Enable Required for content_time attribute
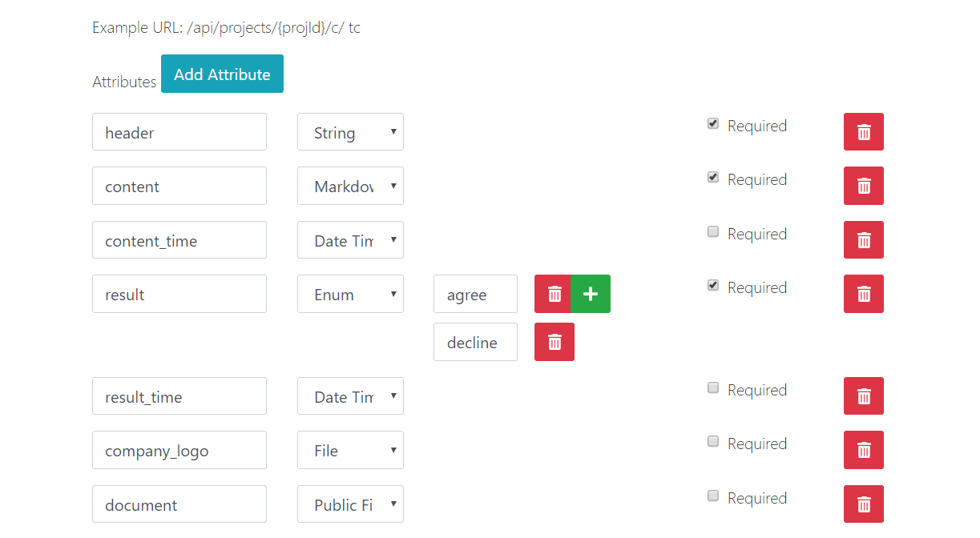 [713, 232]
